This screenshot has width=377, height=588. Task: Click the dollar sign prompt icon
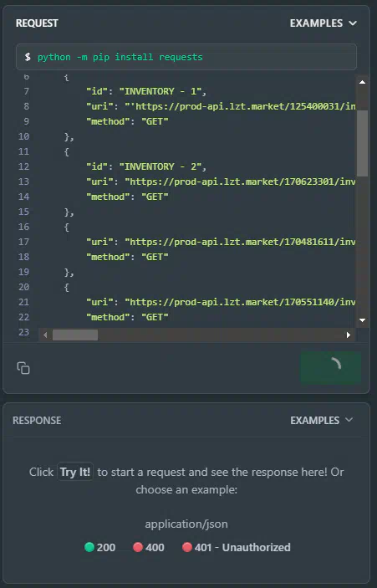(x=28, y=57)
